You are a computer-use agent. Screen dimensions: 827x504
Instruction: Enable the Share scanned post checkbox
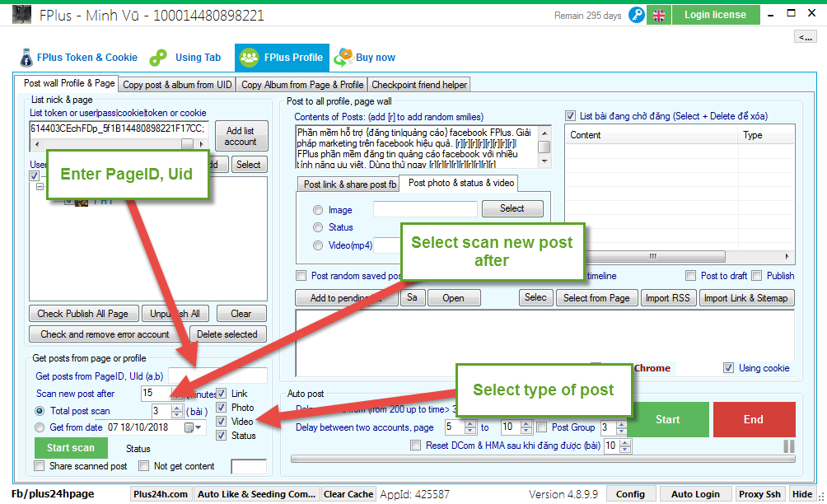click(x=39, y=466)
